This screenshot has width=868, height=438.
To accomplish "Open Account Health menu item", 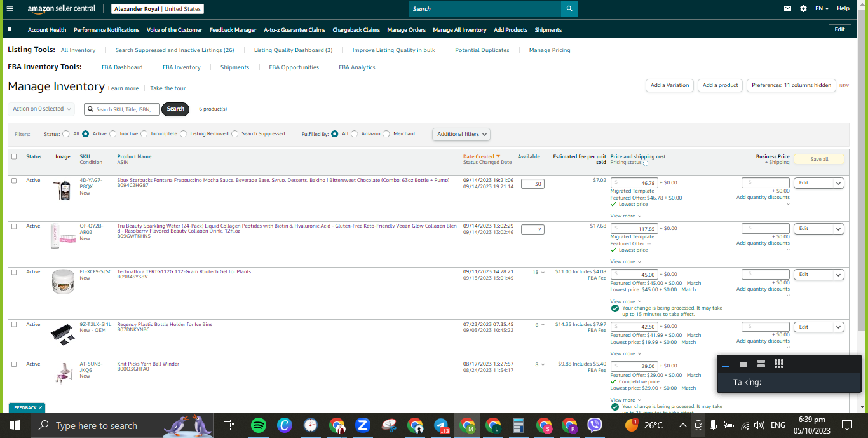I will click(x=47, y=30).
